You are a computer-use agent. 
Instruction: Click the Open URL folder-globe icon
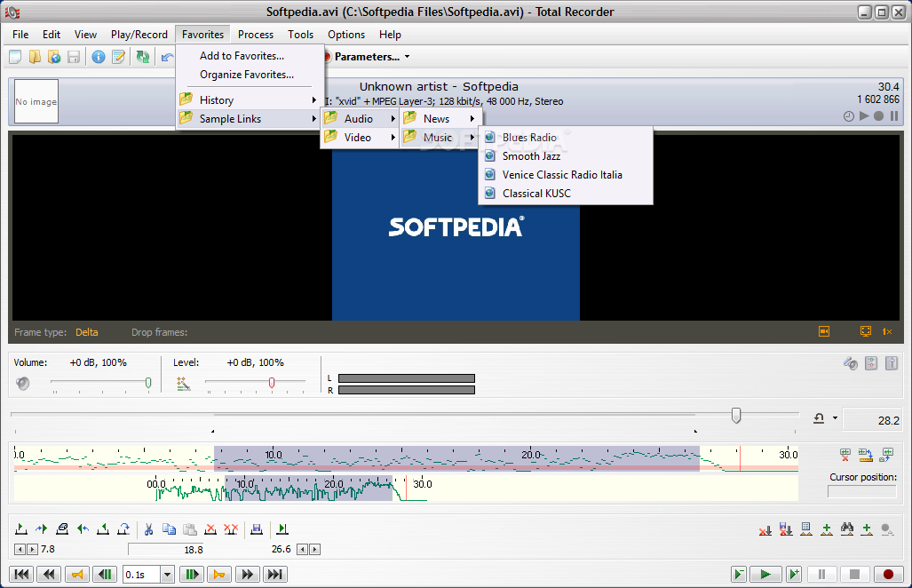pyautogui.click(x=54, y=57)
